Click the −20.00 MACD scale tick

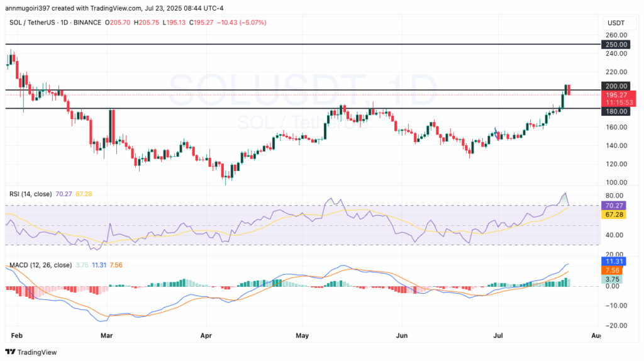point(615,325)
